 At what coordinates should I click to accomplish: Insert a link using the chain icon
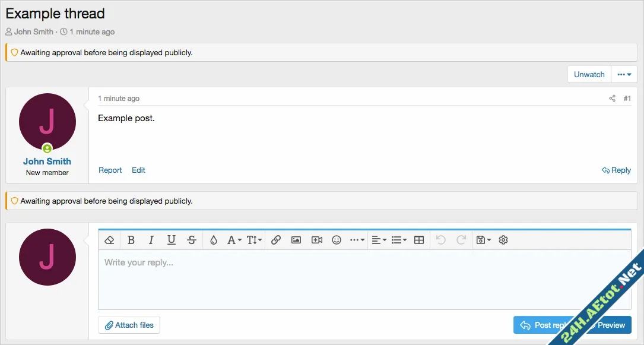[x=275, y=240]
